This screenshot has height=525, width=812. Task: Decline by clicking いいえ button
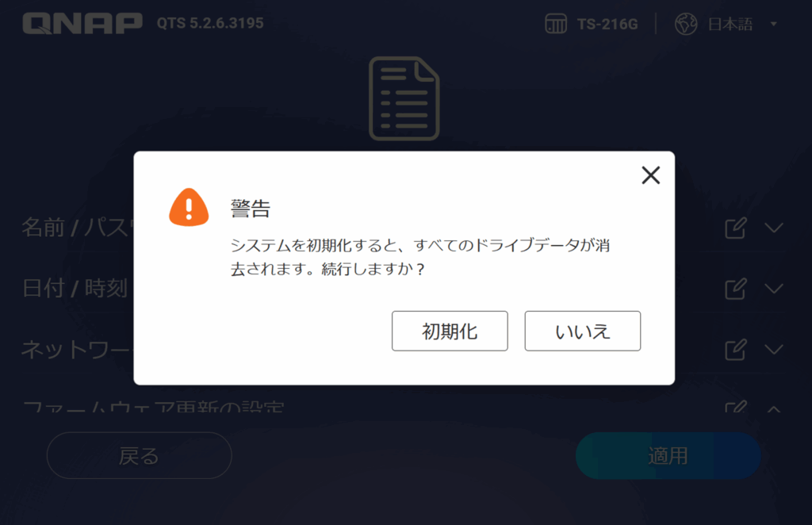click(583, 331)
